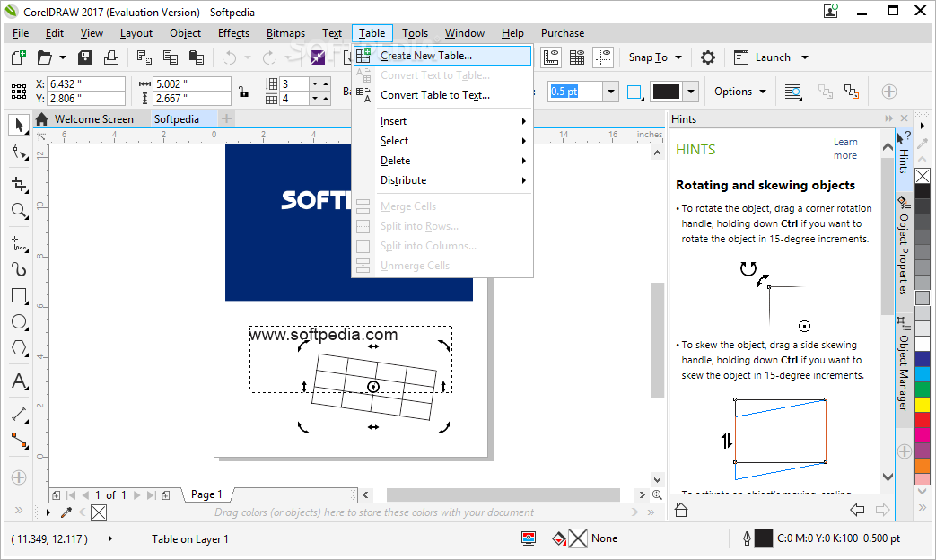Click the object width input field
936x560 pixels.
tap(192, 84)
